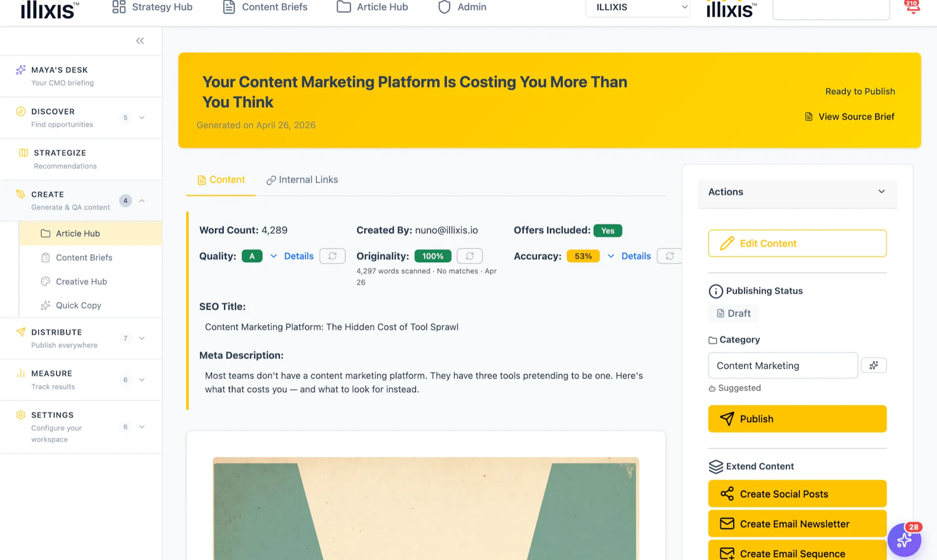Screen dimensions: 937x560
Task: Open Quick Copy in sidebar
Action: point(78,305)
